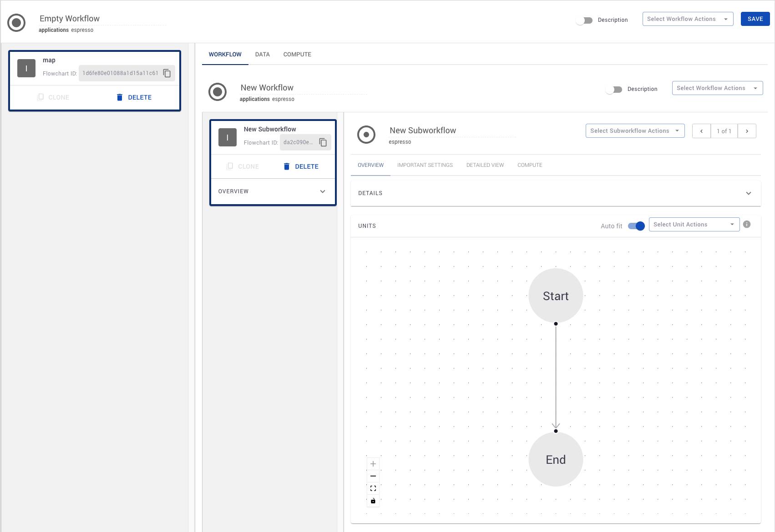Viewport: 775px width, 532px height.
Task: Toggle Description for Empty Workflow
Action: (x=584, y=20)
